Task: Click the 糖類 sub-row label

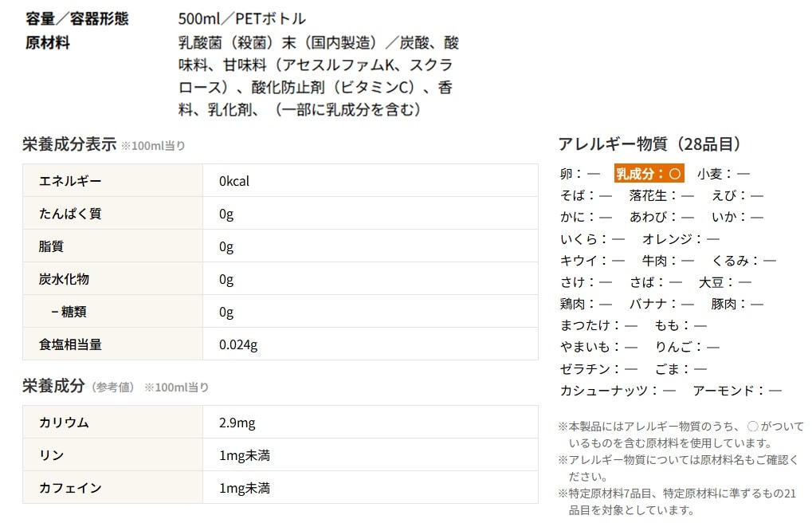Action: pos(69,312)
